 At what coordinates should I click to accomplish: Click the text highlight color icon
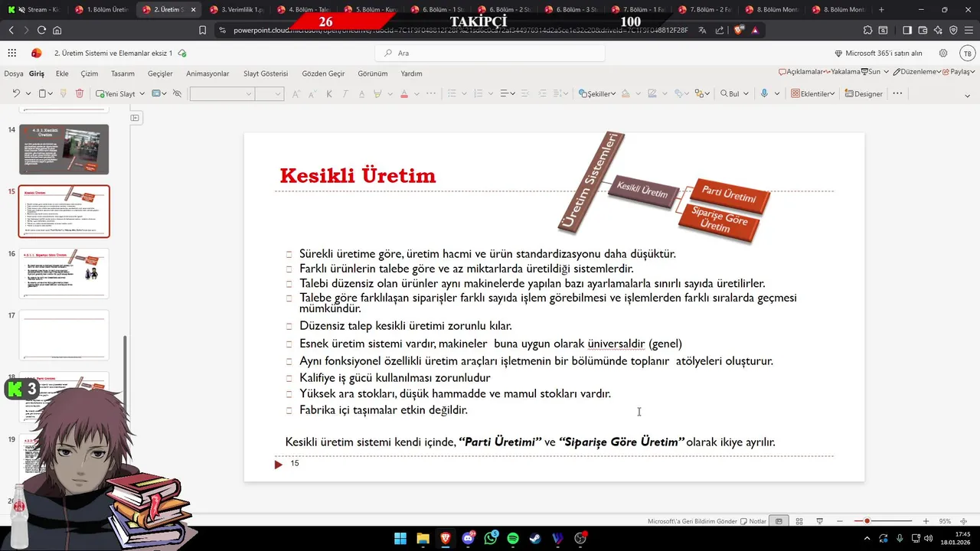[377, 93]
